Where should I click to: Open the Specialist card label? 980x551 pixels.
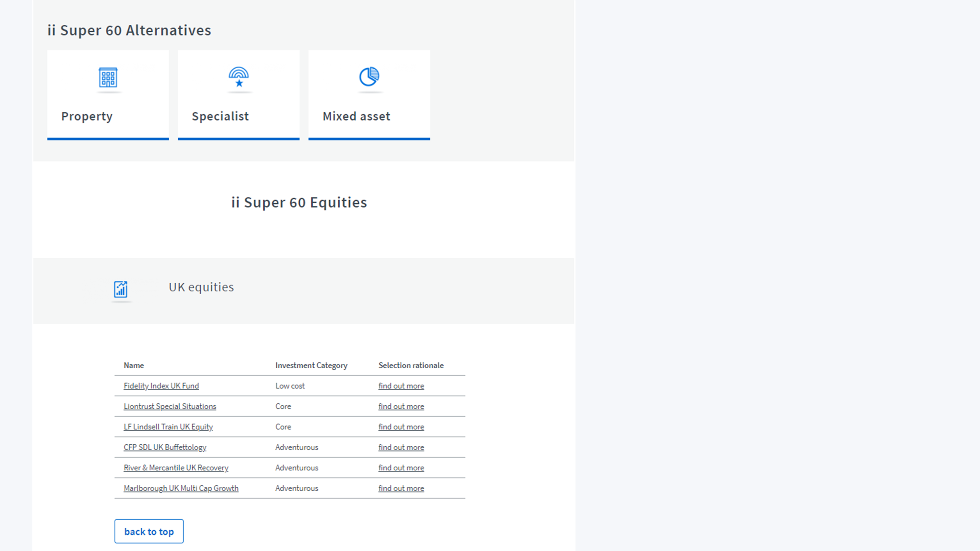pyautogui.click(x=220, y=116)
